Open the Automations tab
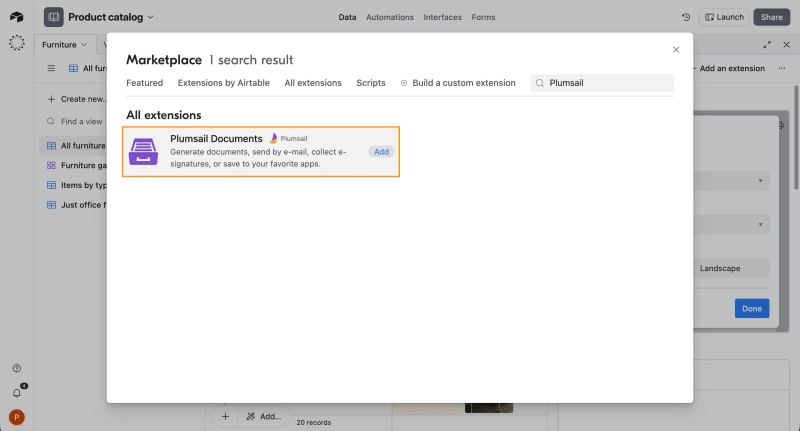This screenshot has width=800, height=431. 390,17
